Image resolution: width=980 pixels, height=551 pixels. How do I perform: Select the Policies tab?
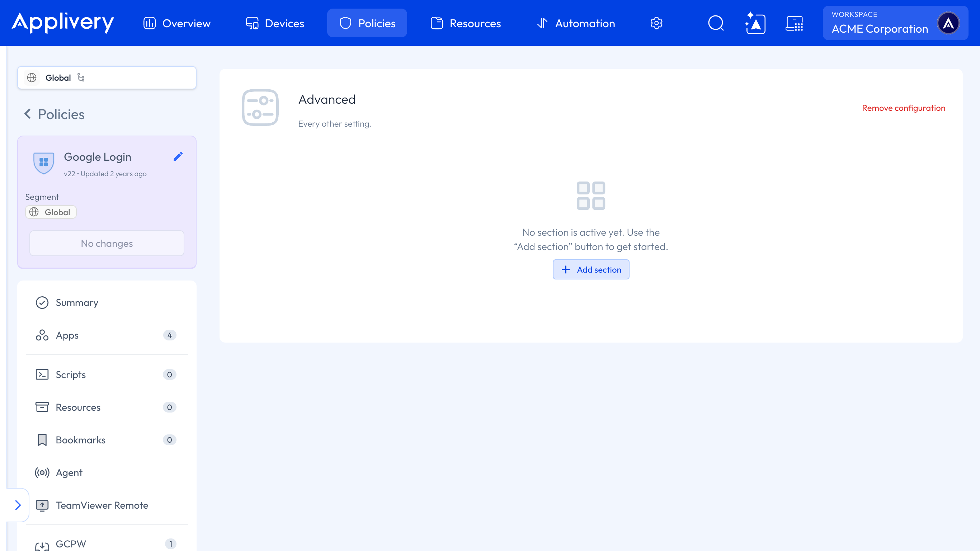click(367, 23)
